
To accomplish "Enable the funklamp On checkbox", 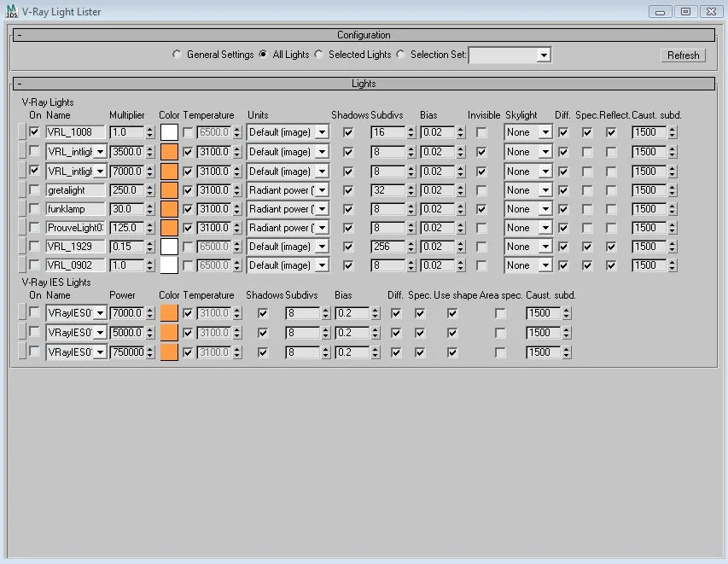I will click(x=34, y=209).
